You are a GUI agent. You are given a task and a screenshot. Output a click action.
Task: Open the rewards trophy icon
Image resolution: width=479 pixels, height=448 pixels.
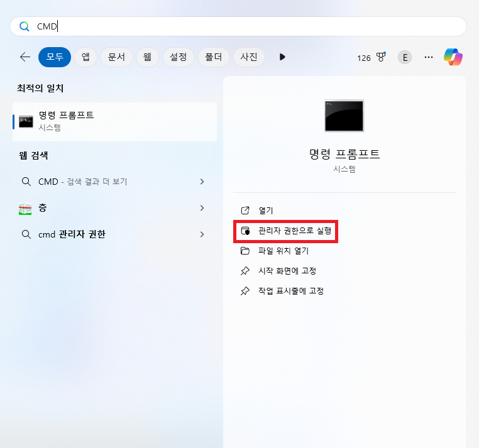[381, 57]
